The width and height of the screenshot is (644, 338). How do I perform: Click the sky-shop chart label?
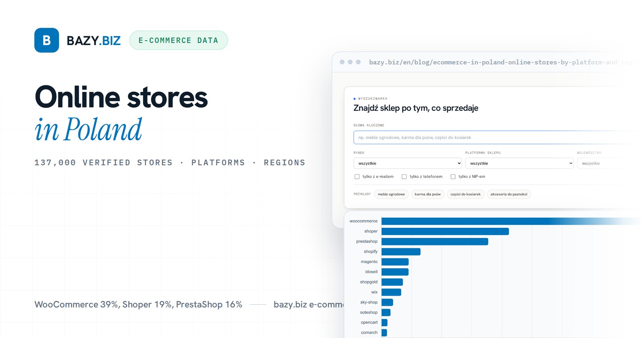tap(369, 302)
